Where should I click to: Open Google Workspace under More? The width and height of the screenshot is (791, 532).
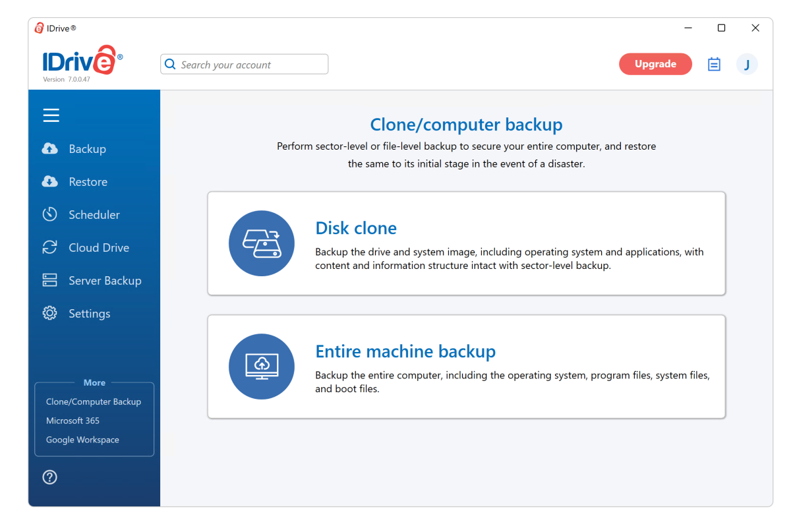coord(82,440)
